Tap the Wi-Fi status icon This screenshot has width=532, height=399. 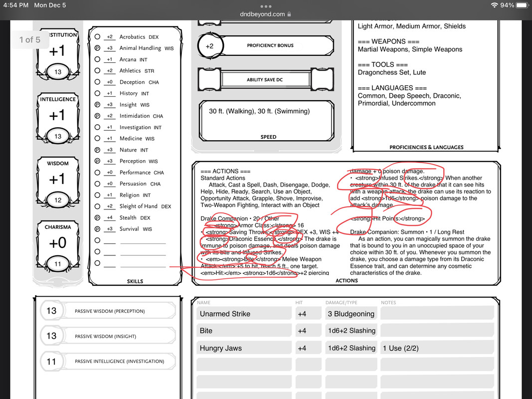click(494, 5)
